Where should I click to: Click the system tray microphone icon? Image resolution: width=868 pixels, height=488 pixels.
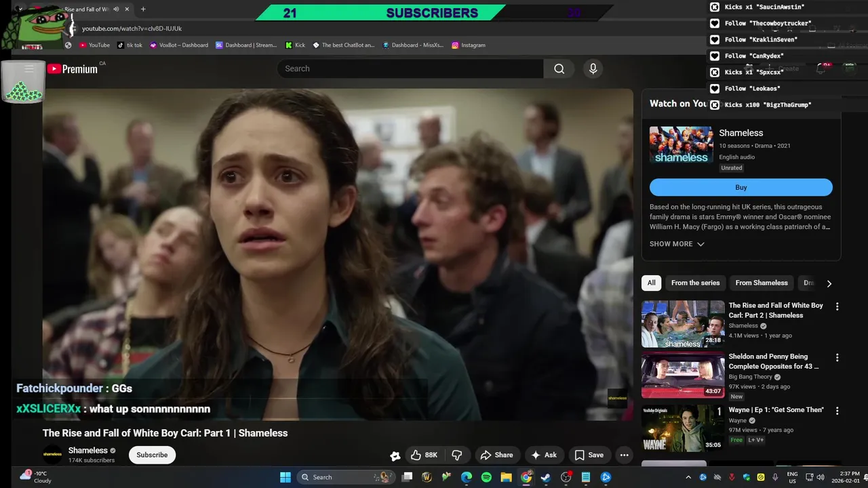click(x=775, y=477)
